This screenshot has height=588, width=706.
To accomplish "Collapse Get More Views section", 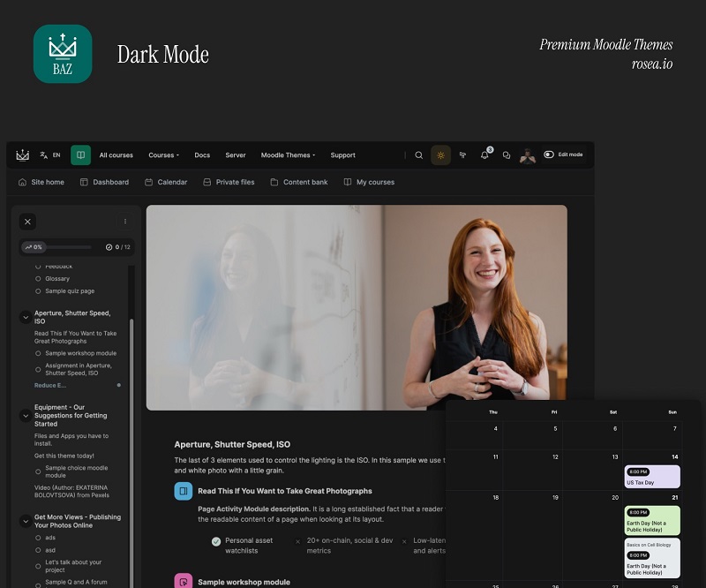I will click(25, 522).
